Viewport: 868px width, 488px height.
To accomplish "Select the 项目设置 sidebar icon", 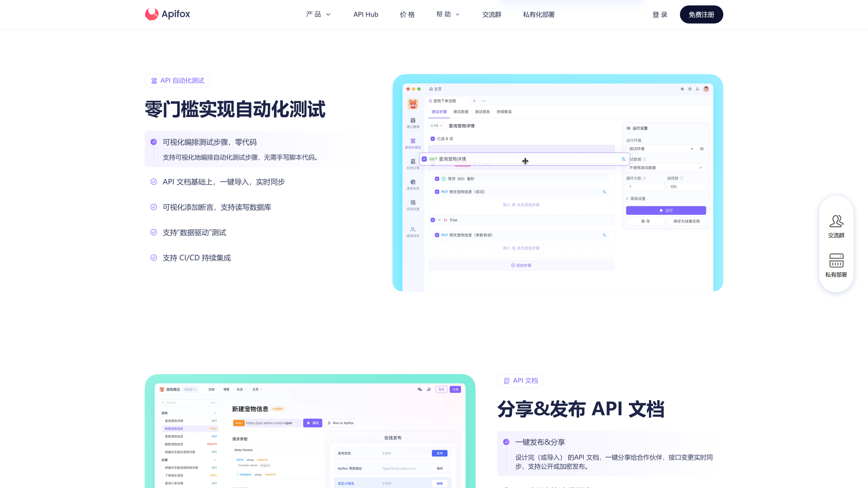I will pyautogui.click(x=413, y=205).
